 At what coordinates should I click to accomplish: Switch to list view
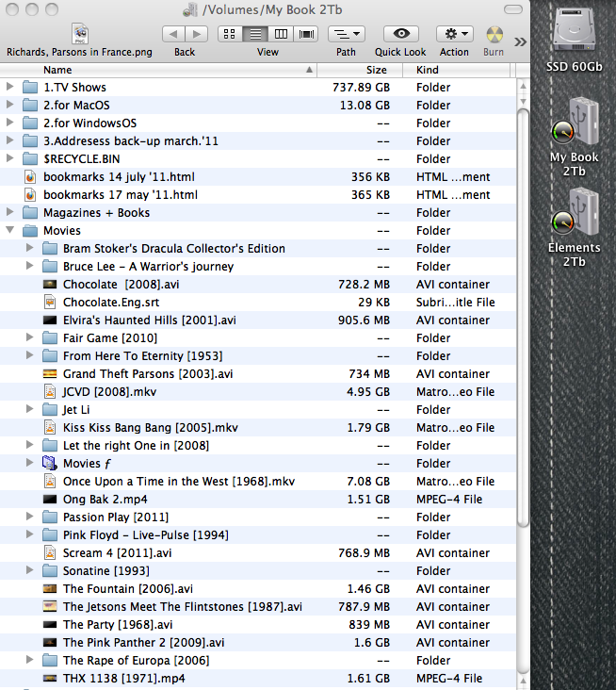tap(255, 34)
